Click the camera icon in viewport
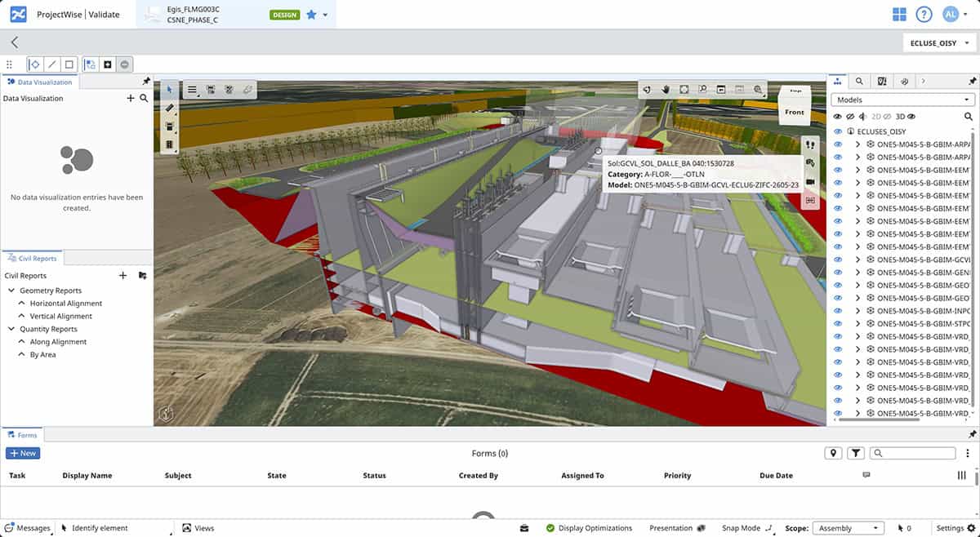980x537 pixels. point(810,182)
